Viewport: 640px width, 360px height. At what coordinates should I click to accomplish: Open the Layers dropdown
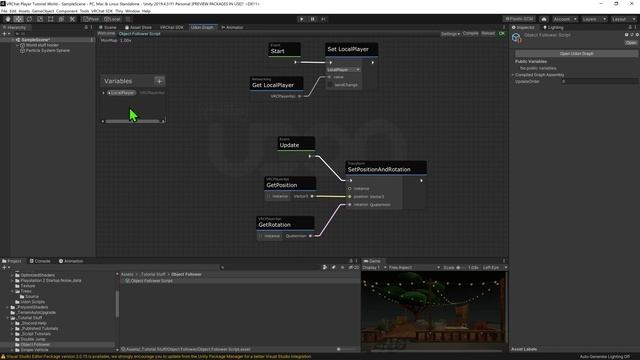(594, 19)
